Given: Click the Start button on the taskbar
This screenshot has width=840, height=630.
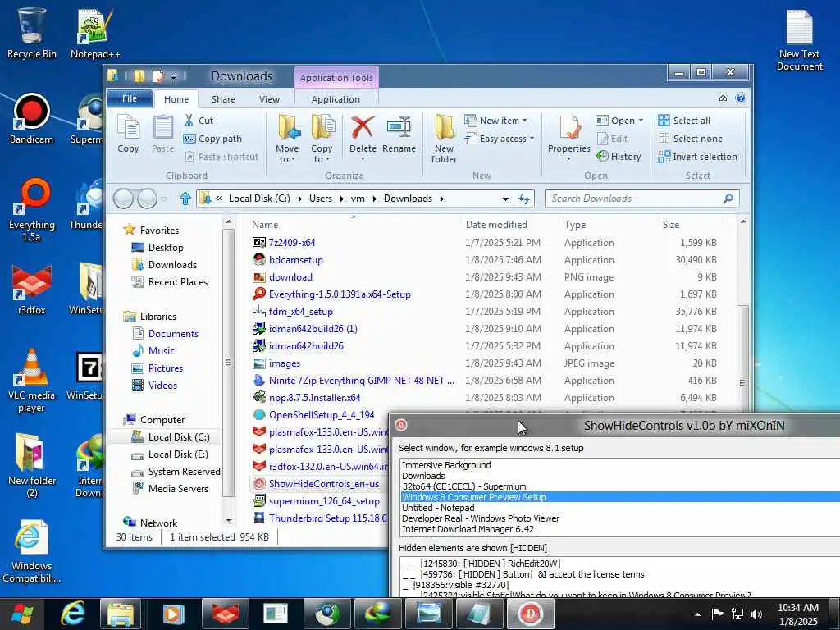Looking at the screenshot, I should 22,614.
